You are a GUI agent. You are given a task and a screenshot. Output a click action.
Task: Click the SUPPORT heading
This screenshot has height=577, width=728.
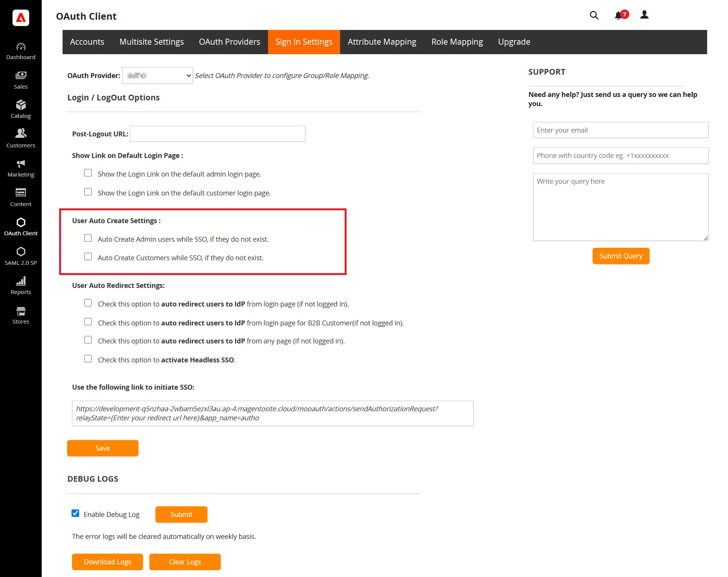(x=547, y=72)
